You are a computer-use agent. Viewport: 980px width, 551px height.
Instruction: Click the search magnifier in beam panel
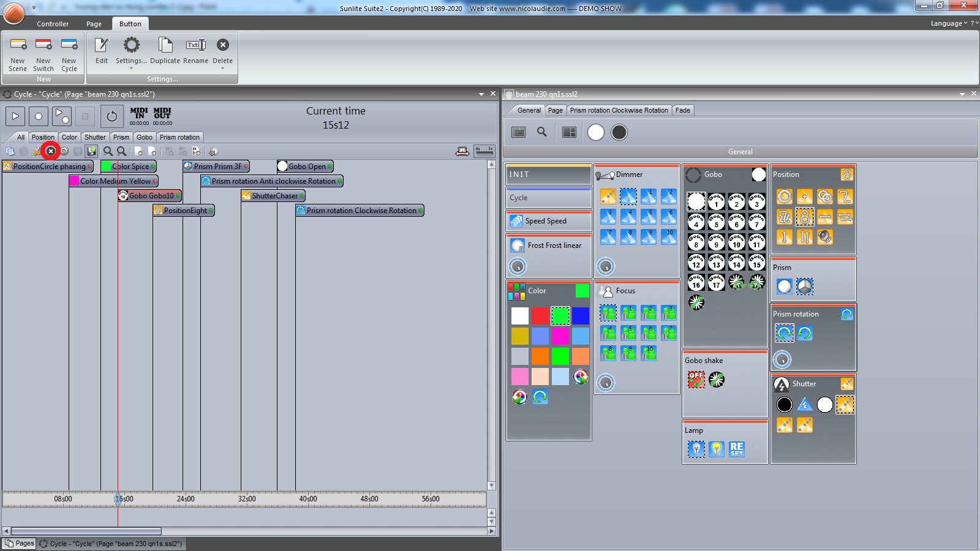click(x=542, y=132)
